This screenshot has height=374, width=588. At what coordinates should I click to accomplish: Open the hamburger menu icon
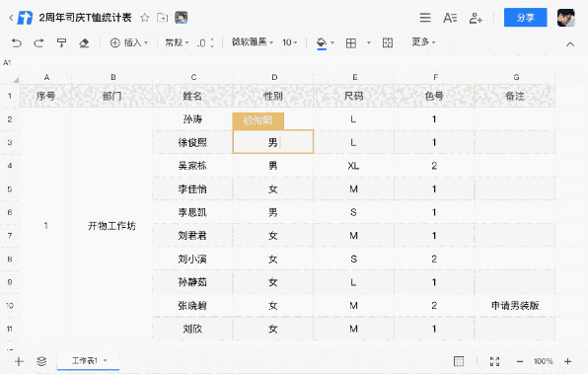tap(425, 18)
